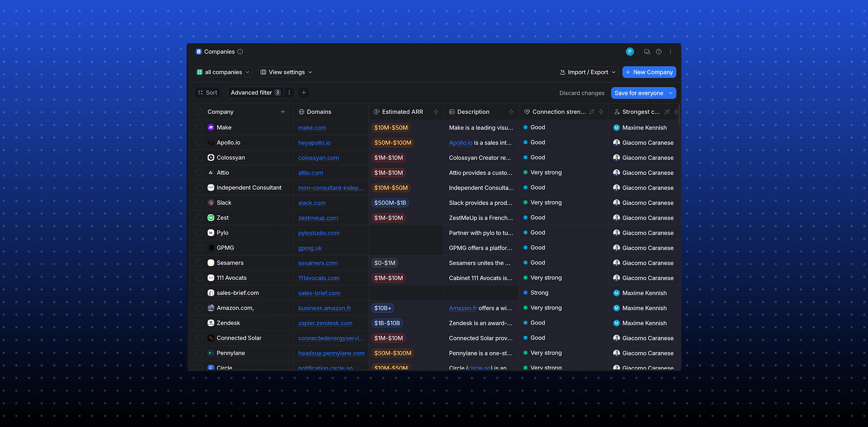
Task: Select the Slack row checkbox
Action: point(199,202)
